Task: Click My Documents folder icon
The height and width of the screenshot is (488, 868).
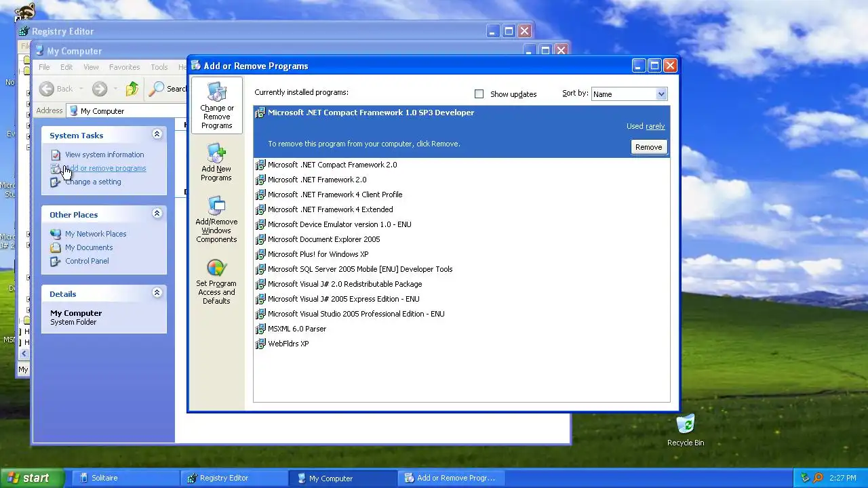Action: (x=56, y=247)
